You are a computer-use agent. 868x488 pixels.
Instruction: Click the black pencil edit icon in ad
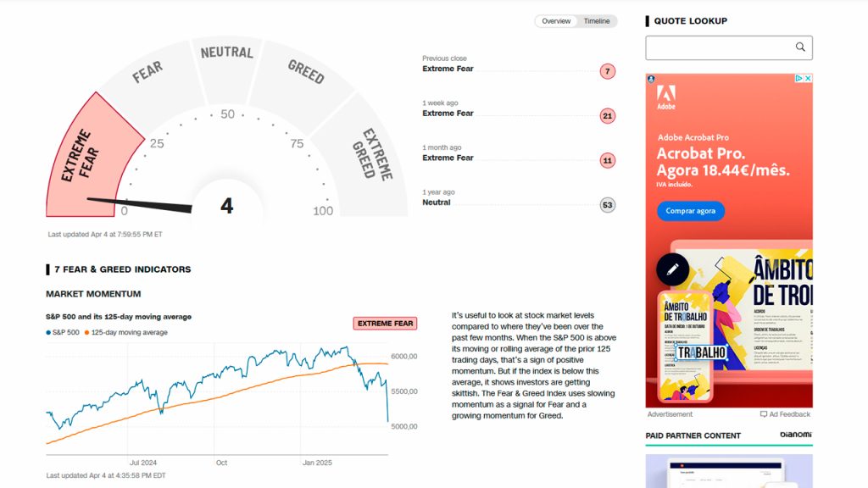pyautogui.click(x=672, y=269)
